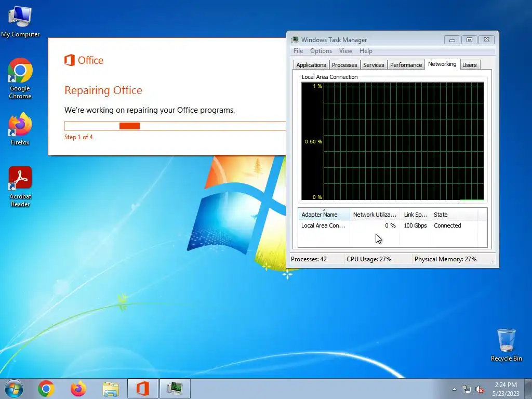Open the Recycle Bin

[506, 345]
